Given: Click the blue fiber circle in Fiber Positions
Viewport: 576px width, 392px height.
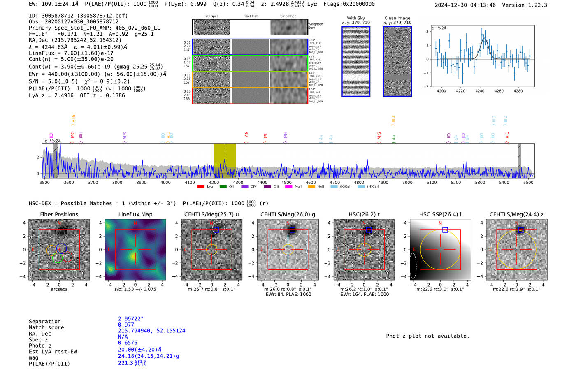Looking at the screenshot, I should (x=61, y=248).
